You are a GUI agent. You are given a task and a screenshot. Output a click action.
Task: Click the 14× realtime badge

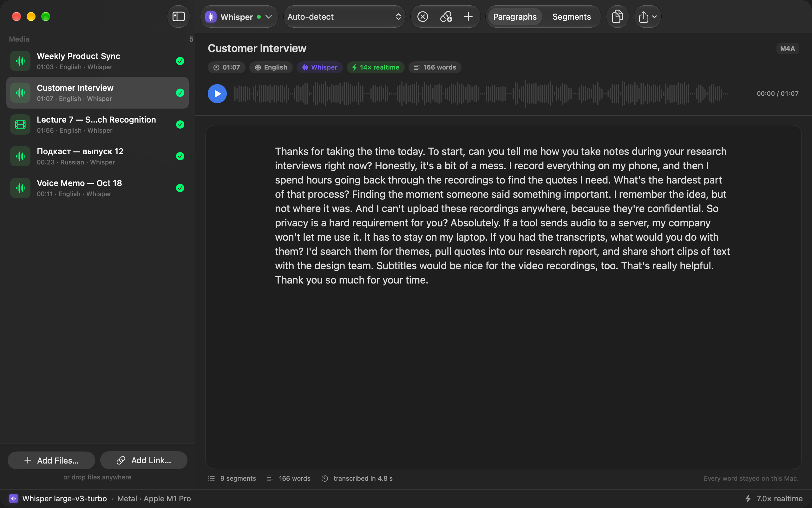(x=376, y=67)
